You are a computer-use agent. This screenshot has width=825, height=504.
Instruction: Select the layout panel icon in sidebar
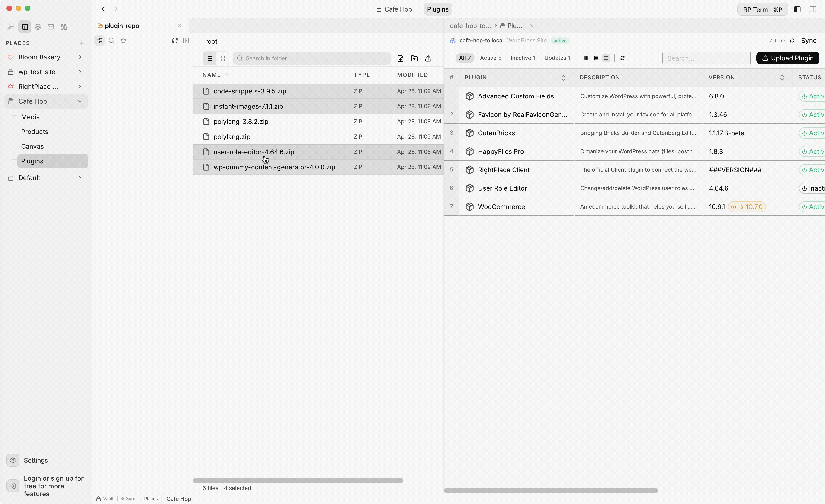point(25,27)
